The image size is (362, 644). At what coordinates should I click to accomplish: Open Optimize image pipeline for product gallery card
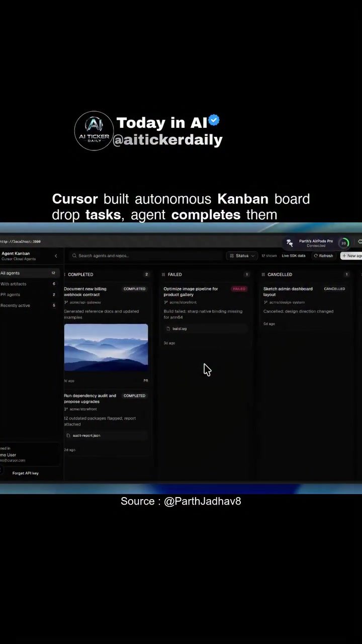(206, 316)
